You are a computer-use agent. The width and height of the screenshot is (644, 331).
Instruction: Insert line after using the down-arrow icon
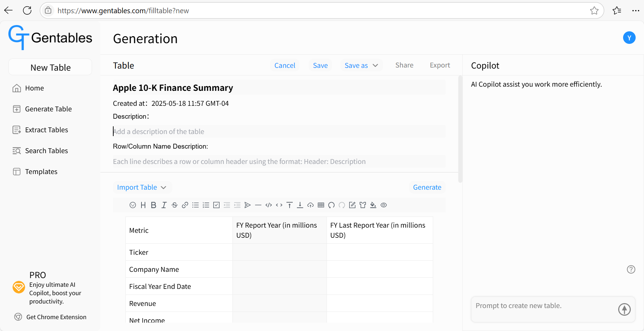(300, 205)
